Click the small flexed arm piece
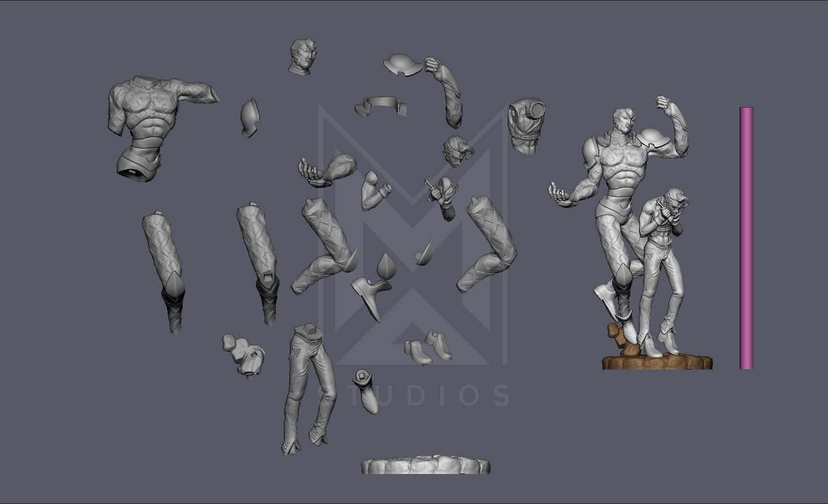 (375, 190)
